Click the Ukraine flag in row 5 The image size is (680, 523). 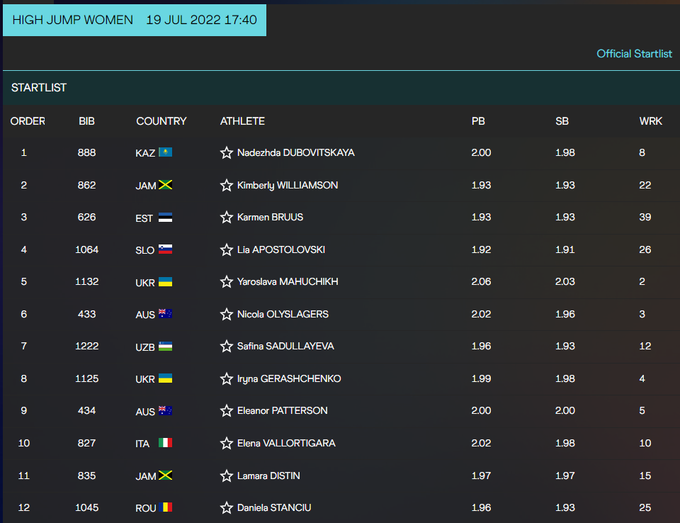166,282
